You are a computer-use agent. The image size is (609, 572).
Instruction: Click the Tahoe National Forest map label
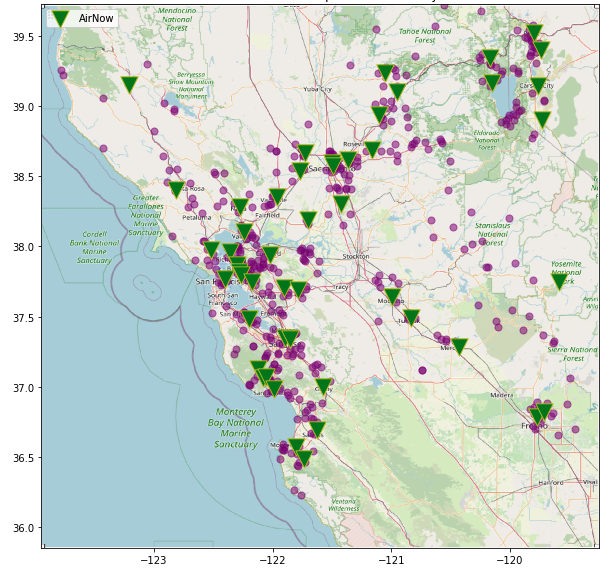pos(425,35)
